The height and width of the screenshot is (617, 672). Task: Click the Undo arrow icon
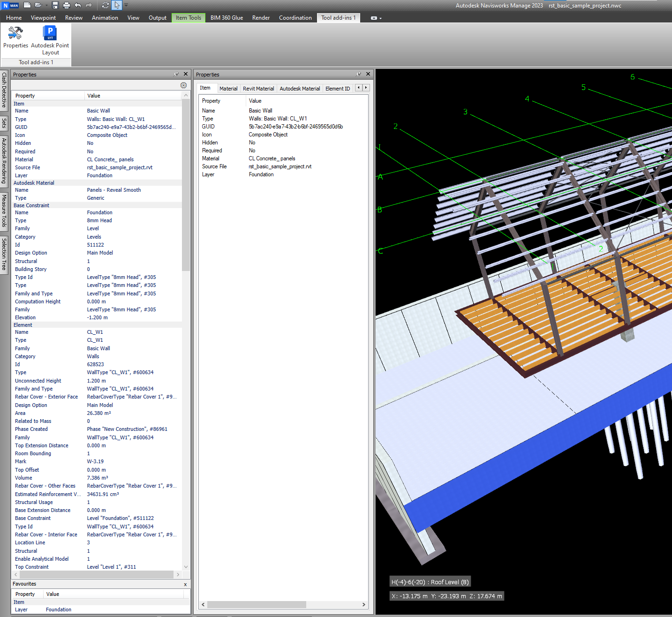pos(78,5)
